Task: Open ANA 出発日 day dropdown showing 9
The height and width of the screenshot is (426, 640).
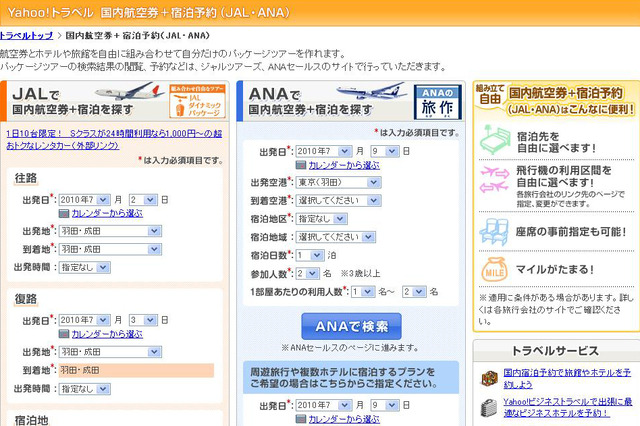Action: pyautogui.click(x=384, y=151)
